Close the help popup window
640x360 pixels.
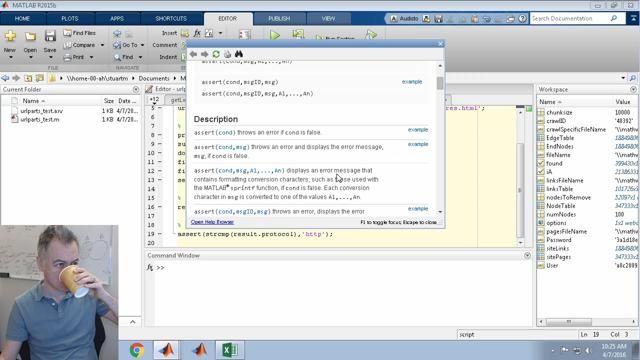[440, 44]
